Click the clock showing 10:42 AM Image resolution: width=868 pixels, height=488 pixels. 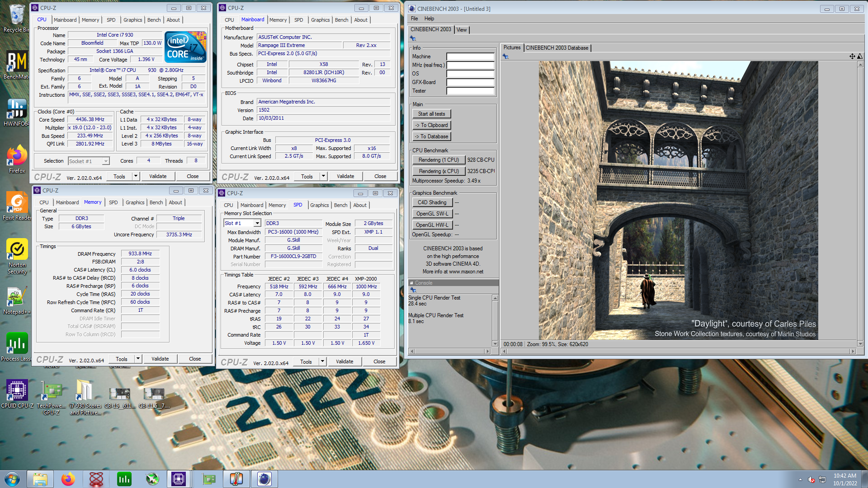pos(845,476)
